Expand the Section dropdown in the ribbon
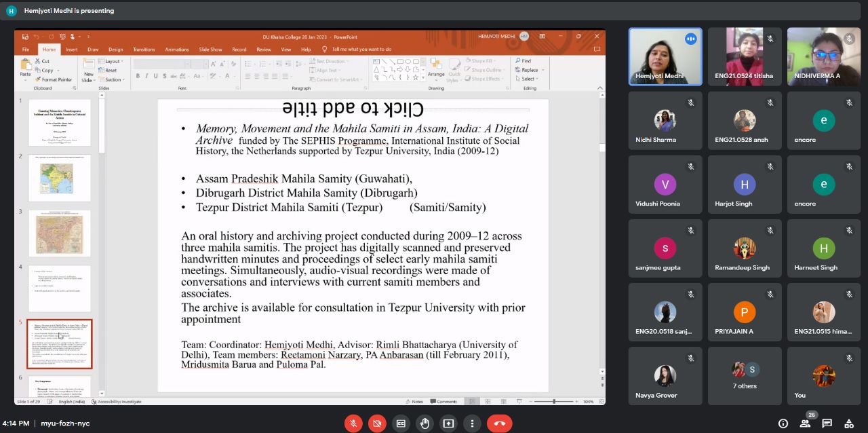The height and width of the screenshot is (433, 868). [x=113, y=79]
